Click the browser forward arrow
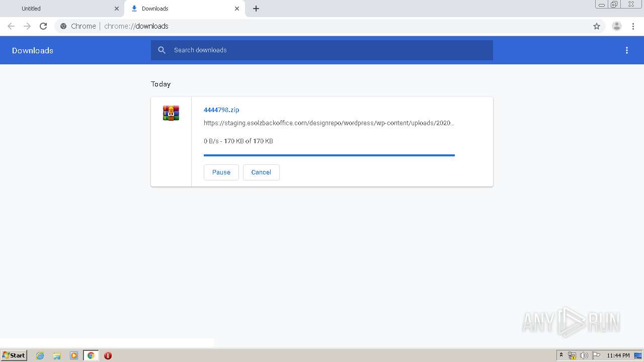Image resolution: width=644 pixels, height=362 pixels. (27, 26)
